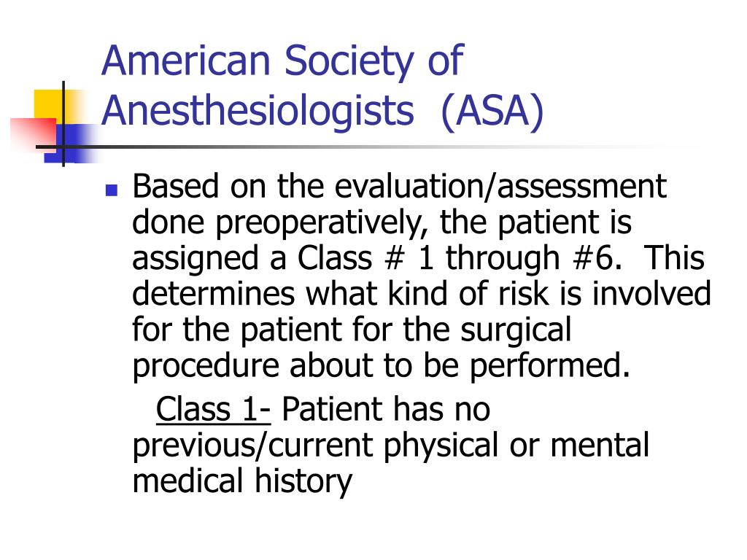Click the vertical black line in decoration
This screenshot has height=560, width=747.
[x=63, y=124]
